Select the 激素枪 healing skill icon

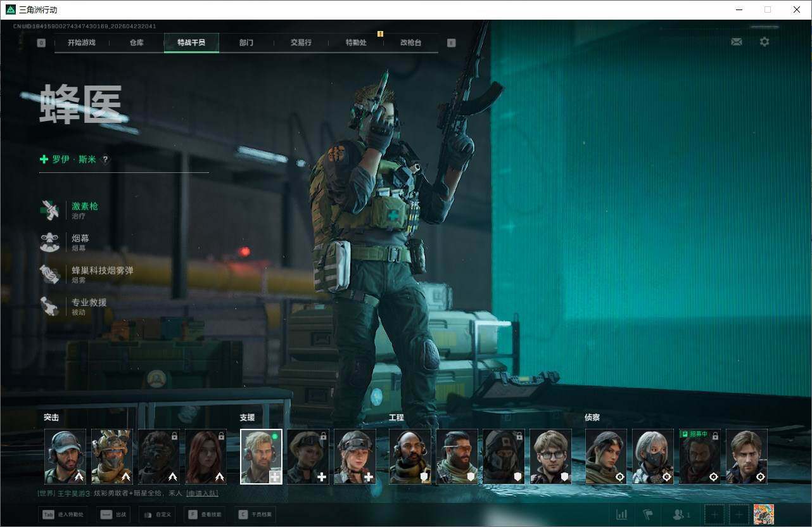[x=49, y=210]
